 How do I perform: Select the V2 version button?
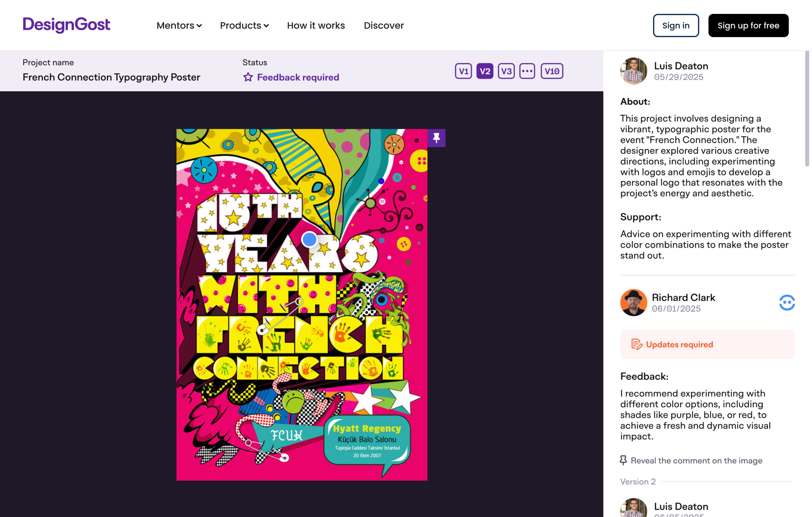click(485, 71)
